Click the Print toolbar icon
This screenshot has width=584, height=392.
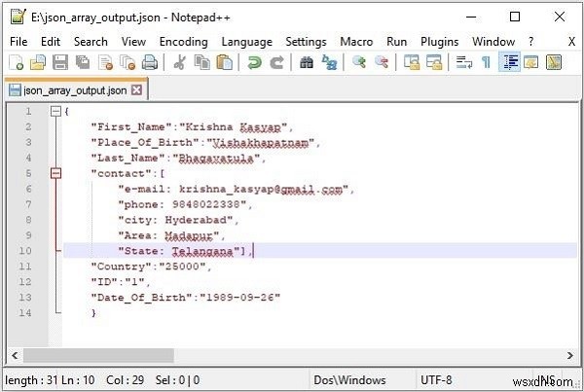pyautogui.click(x=150, y=62)
